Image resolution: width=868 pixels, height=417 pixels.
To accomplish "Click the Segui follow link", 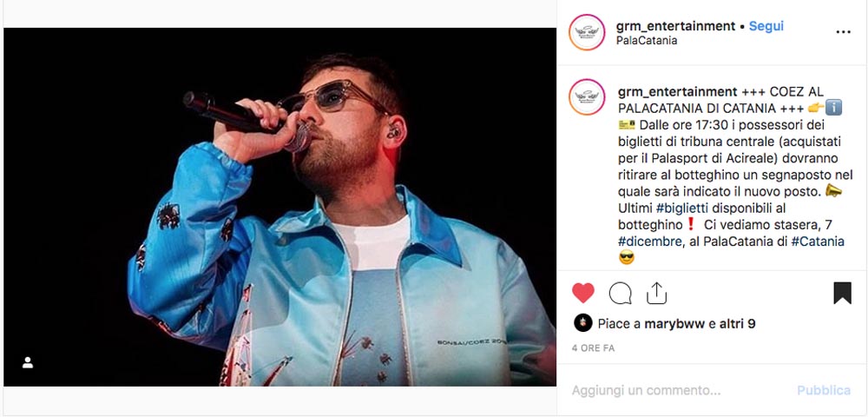I will [766, 26].
